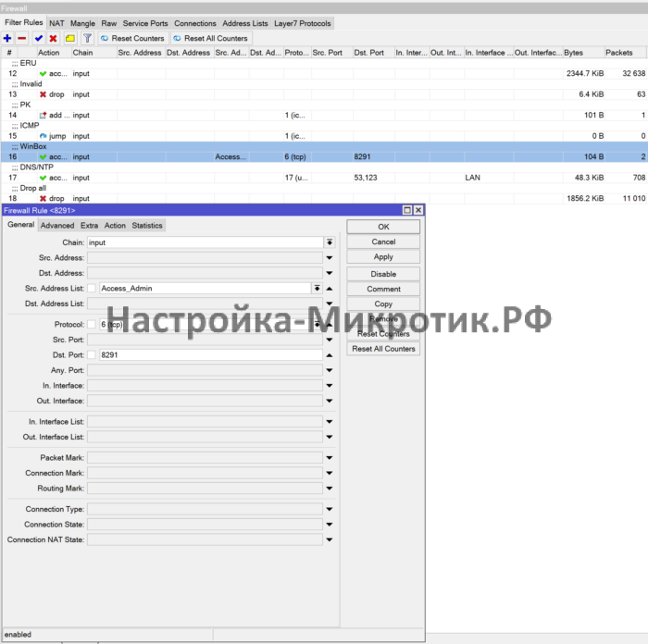Click the drop icon in rule 18

[43, 198]
